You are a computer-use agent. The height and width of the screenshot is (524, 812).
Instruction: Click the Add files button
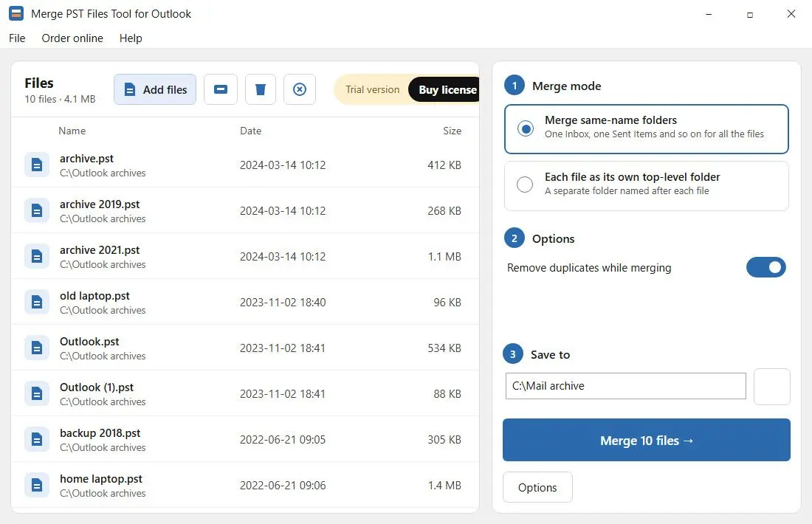click(155, 89)
